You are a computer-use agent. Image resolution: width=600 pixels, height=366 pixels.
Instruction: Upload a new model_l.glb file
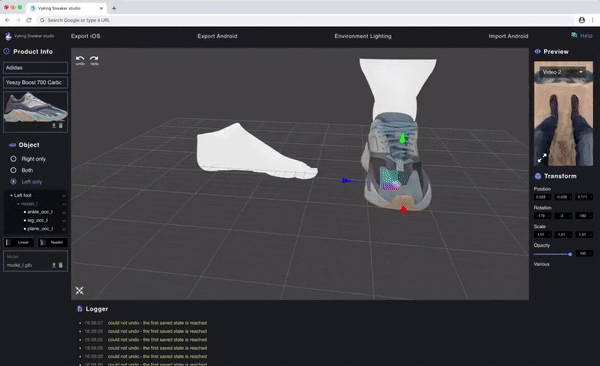click(x=54, y=265)
